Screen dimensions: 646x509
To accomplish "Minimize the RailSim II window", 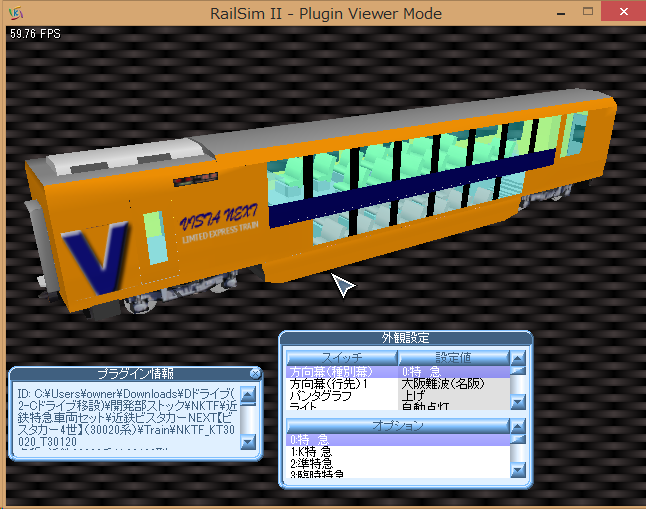I will pos(561,13).
